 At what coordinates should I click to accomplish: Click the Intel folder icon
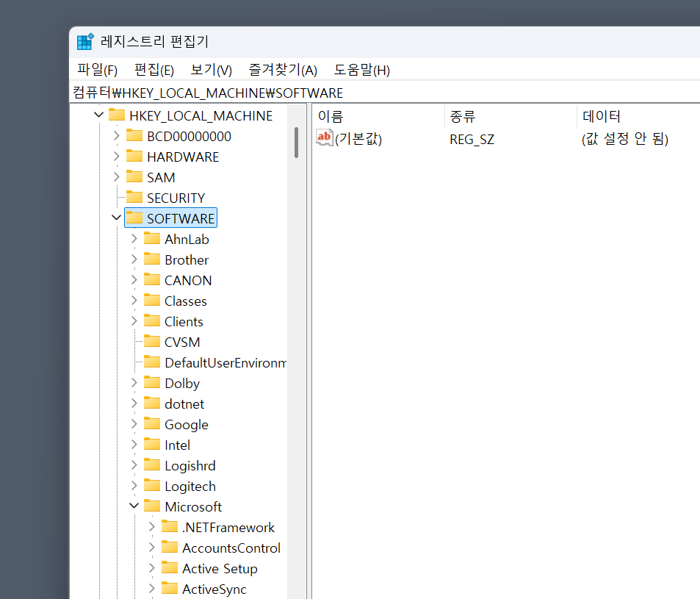point(152,444)
